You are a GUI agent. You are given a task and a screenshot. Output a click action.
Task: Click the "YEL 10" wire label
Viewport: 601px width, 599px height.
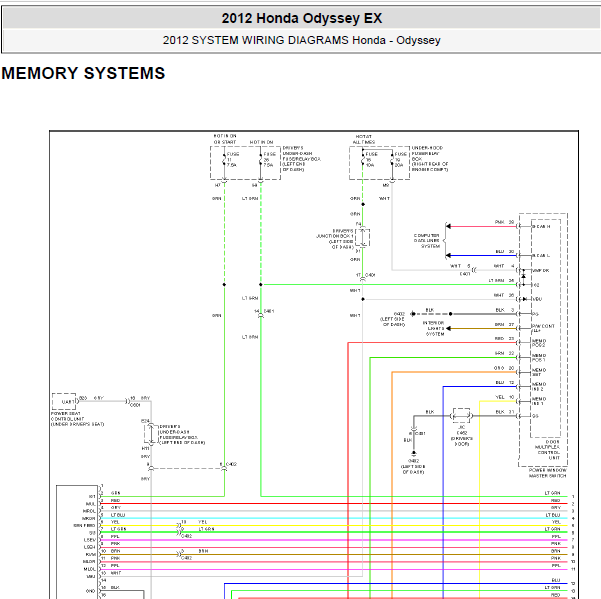click(505, 397)
